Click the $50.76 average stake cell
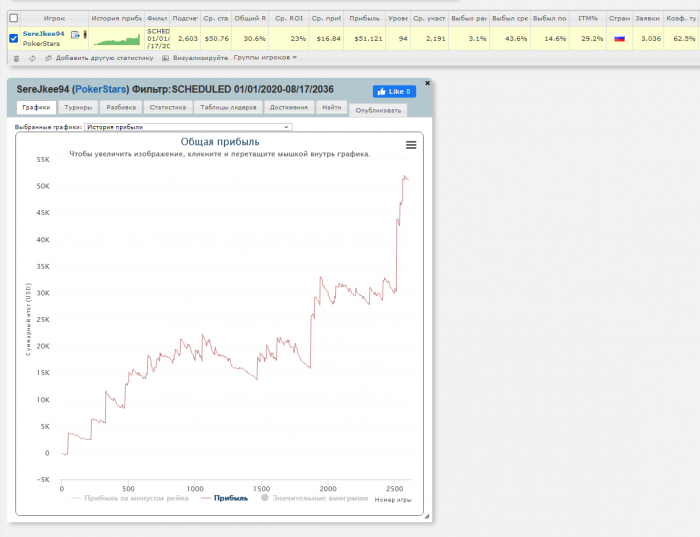 click(216, 39)
